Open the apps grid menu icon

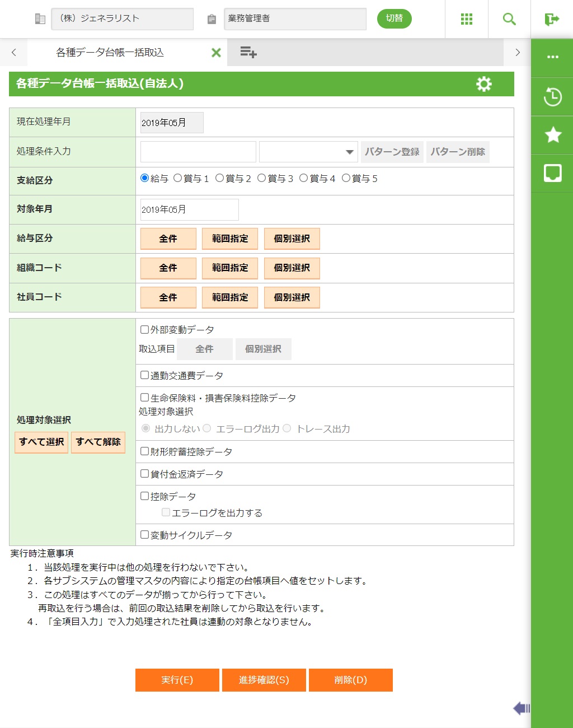pos(467,19)
